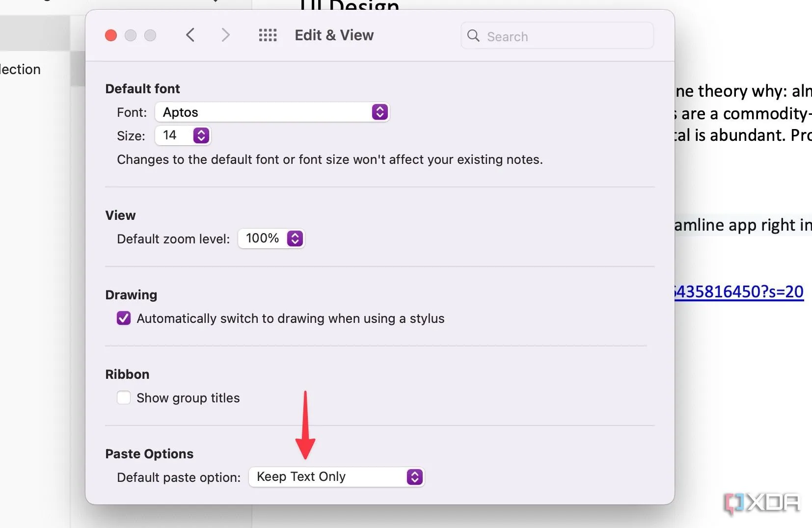Viewport: 812px width, 528px height.
Task: Click the magnifier icon in Search
Action: [x=473, y=35]
